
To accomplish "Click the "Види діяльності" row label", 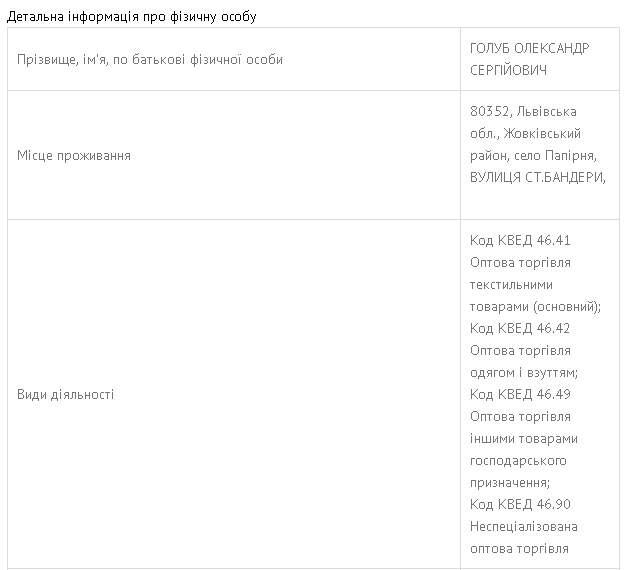I will (66, 395).
